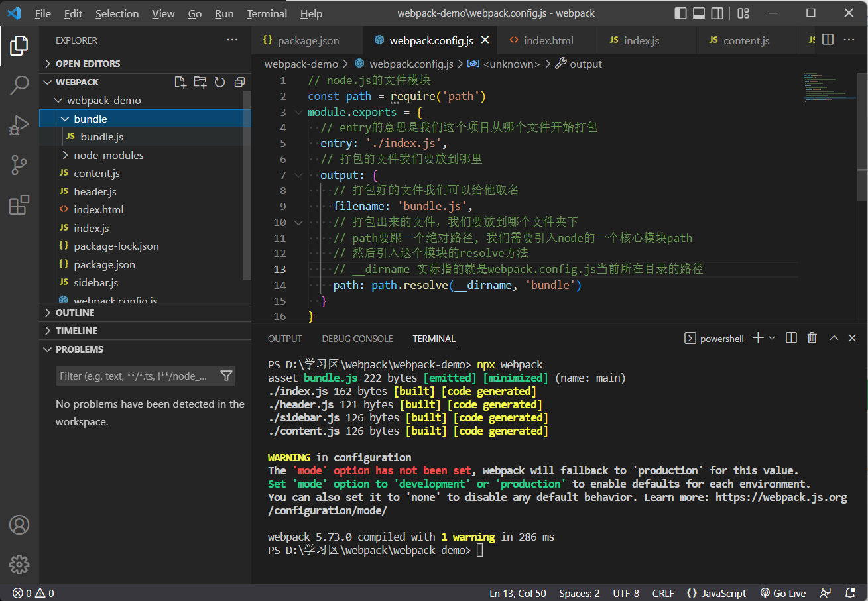
Task: Open the Terminal menu
Action: [x=267, y=13]
